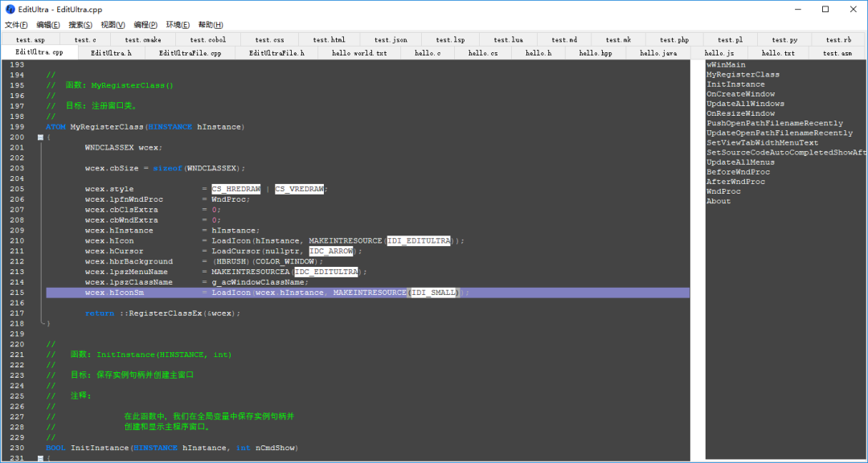
Task: Jump to OnCreateWindow in symbol list
Action: coord(741,94)
